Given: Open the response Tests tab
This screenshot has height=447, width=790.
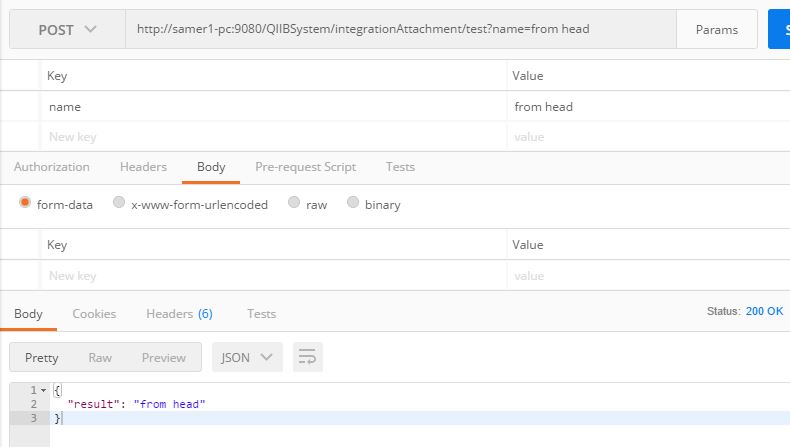Looking at the screenshot, I should click(x=261, y=313).
